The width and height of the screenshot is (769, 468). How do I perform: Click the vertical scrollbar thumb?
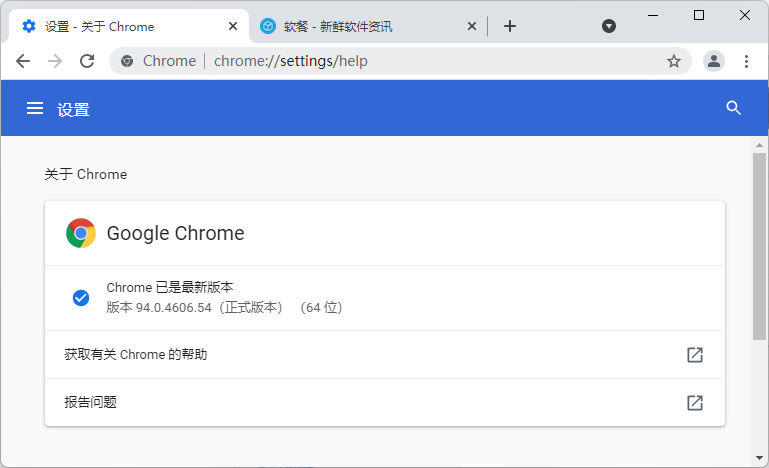click(x=760, y=245)
